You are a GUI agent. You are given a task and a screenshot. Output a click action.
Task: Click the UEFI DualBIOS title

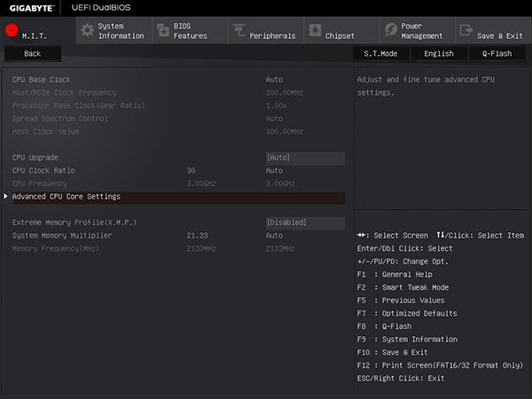point(101,7)
